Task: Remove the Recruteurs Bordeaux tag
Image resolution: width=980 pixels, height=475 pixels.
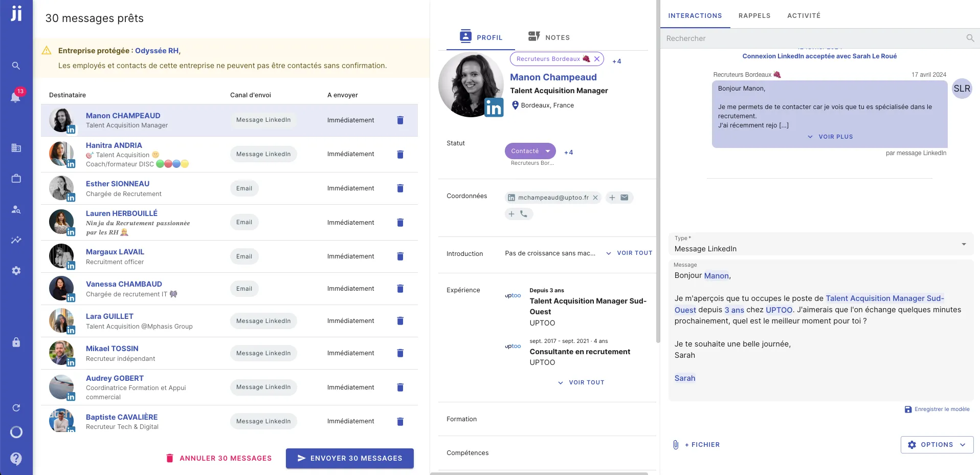Action: (596, 59)
